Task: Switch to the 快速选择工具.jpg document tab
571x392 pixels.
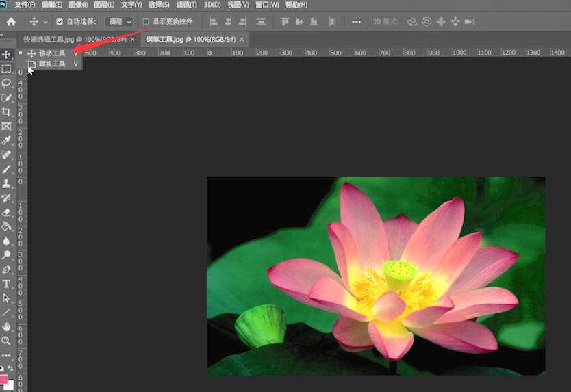Action: pos(75,39)
